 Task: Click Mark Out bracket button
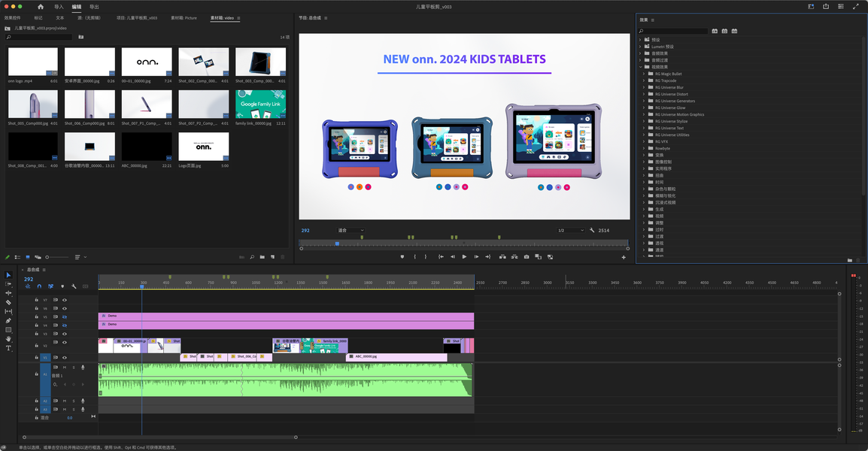tap(426, 257)
